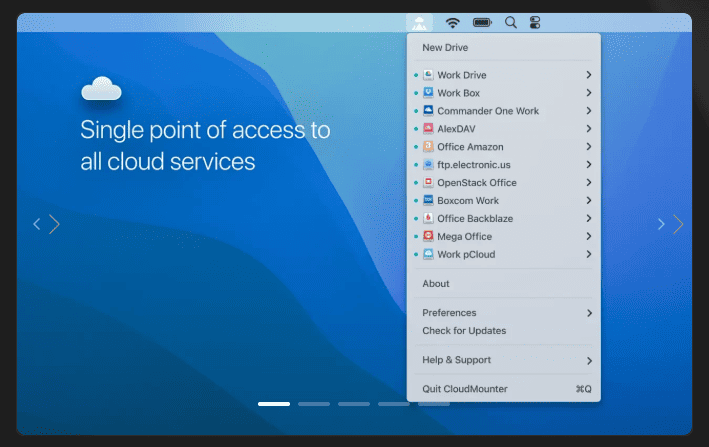Jump to the second slide indicator
This screenshot has height=447, width=709.
pyautogui.click(x=314, y=404)
